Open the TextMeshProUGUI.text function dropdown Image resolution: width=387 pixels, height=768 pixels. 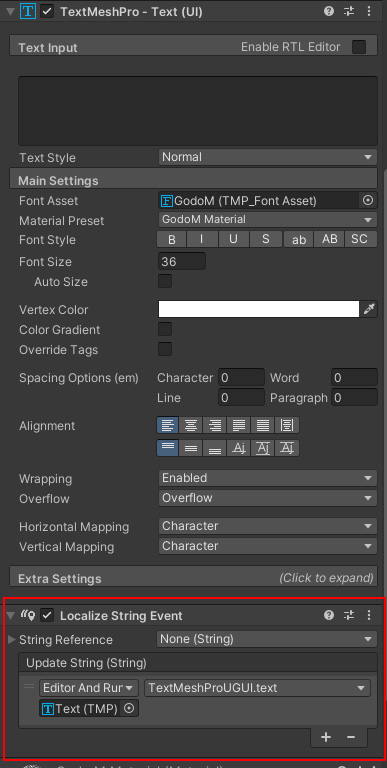point(257,688)
